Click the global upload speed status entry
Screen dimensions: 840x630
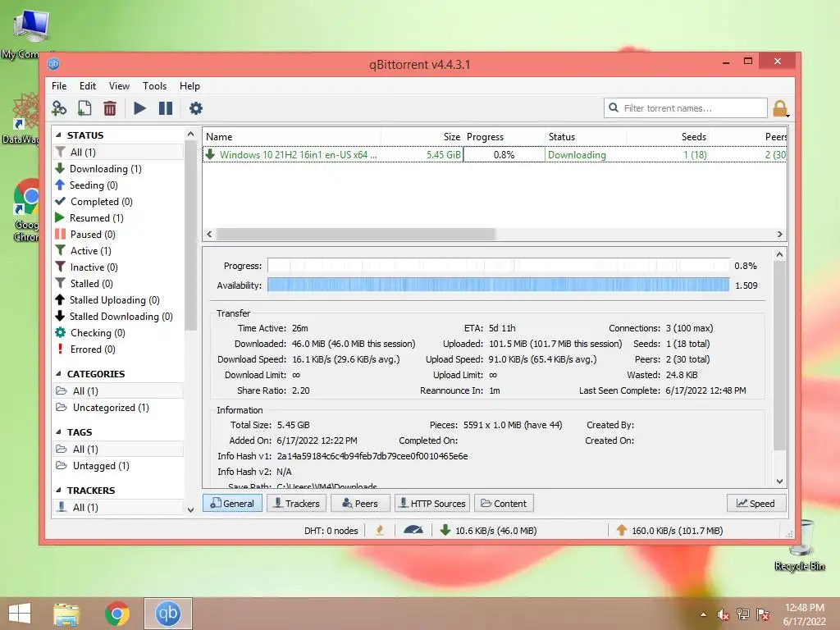pos(669,531)
